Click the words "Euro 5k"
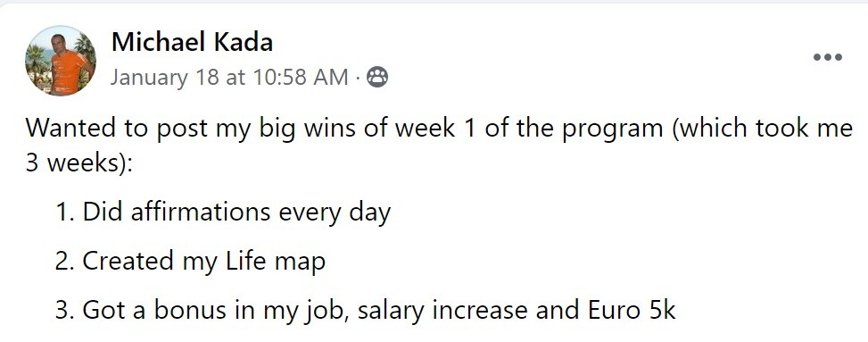The image size is (868, 342). coord(632,310)
